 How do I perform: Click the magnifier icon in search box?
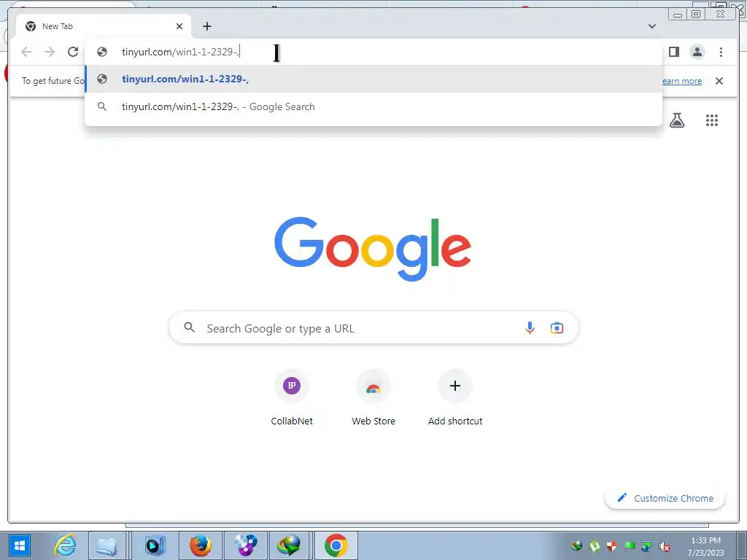(x=189, y=327)
